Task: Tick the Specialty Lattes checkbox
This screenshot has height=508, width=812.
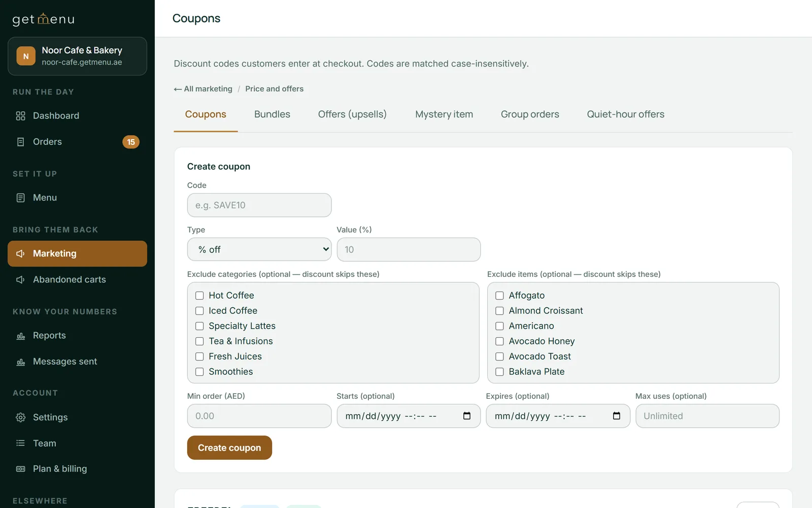Action: coord(199,326)
